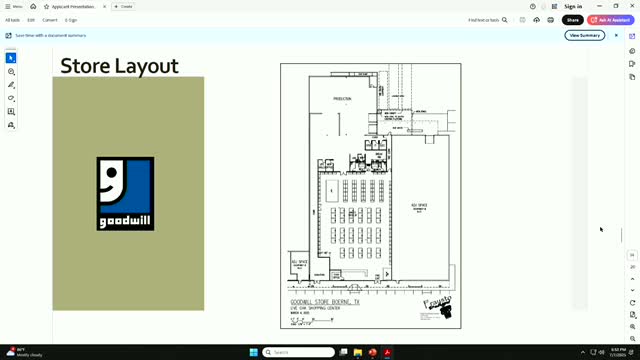Click the Windows Start button in taskbar

click(x=253, y=352)
